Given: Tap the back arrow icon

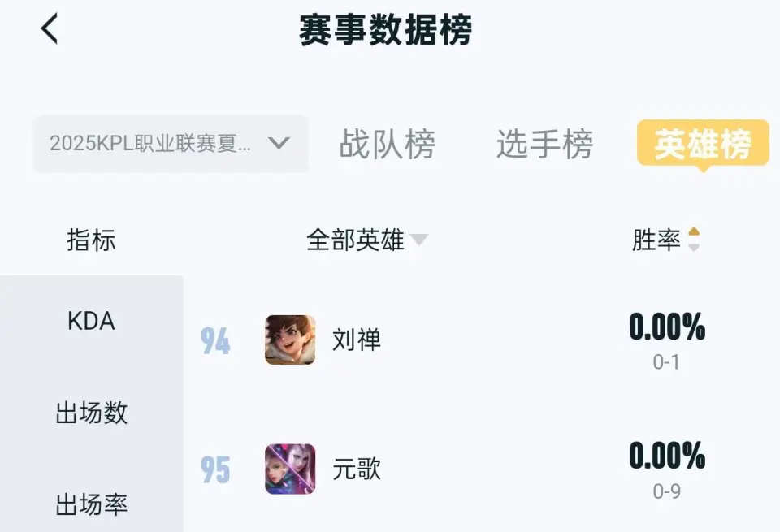Looking at the screenshot, I should coord(50,29).
